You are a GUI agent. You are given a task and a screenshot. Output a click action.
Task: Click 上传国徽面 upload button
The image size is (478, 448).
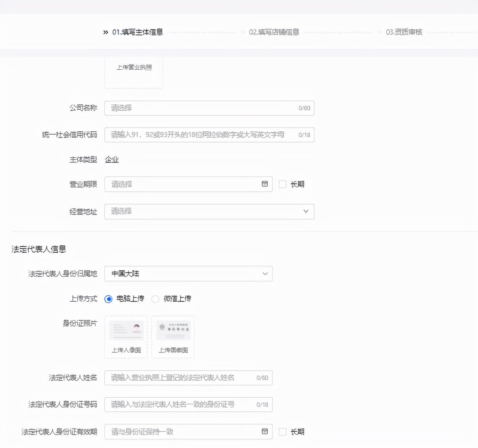(x=173, y=337)
